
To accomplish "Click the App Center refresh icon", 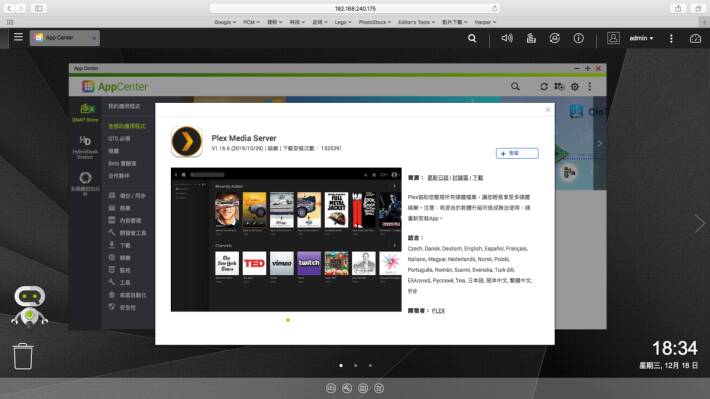I will pos(544,87).
